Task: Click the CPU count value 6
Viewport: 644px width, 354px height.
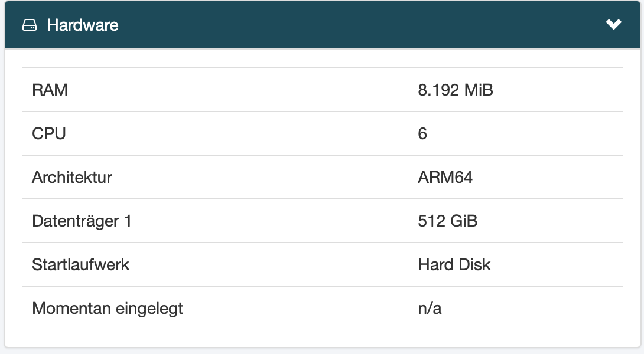Action: click(x=422, y=134)
